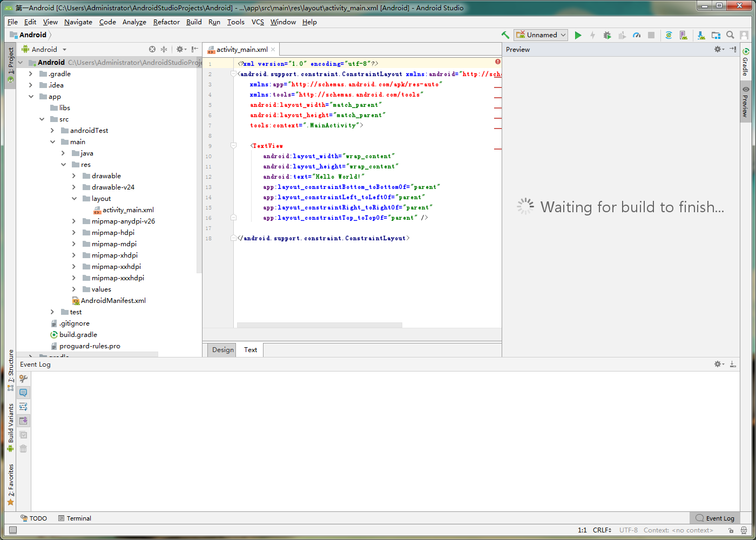
Task: Hide the Project tool window
Action: tap(195, 49)
